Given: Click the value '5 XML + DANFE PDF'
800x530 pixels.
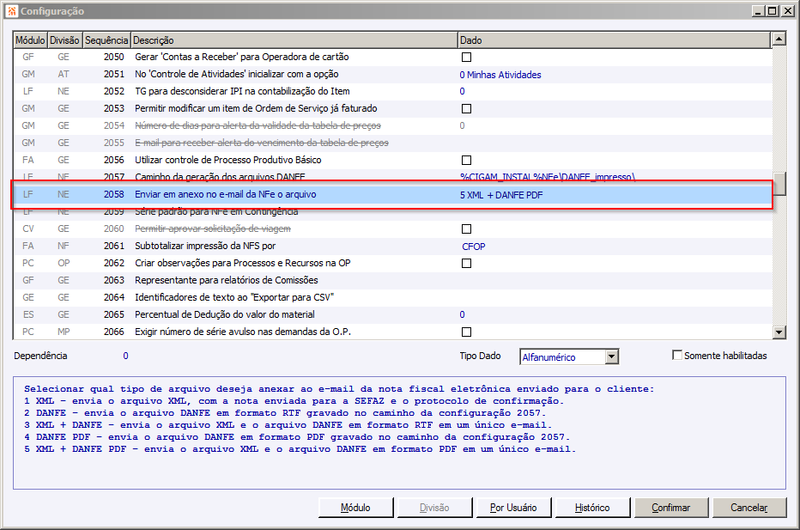Looking at the screenshot, I should tap(501, 195).
